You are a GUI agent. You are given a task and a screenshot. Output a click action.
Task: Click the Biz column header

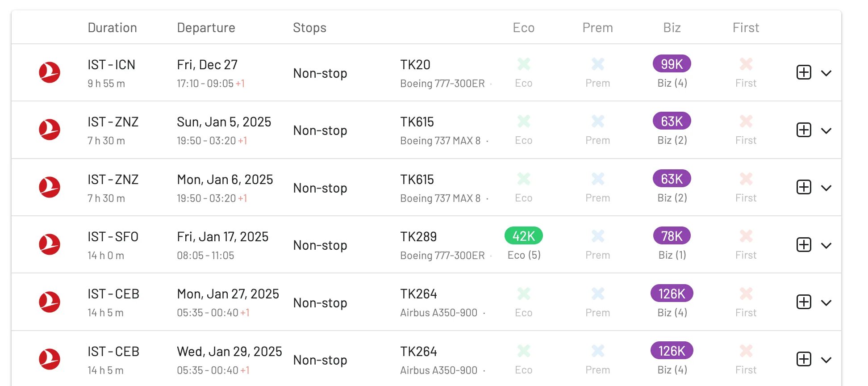pyautogui.click(x=672, y=28)
